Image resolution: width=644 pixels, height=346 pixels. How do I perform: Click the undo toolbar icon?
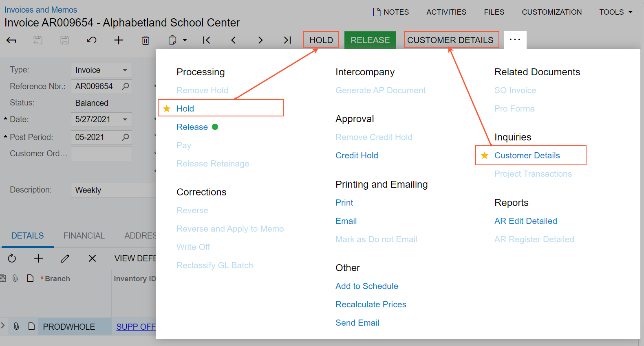[92, 40]
